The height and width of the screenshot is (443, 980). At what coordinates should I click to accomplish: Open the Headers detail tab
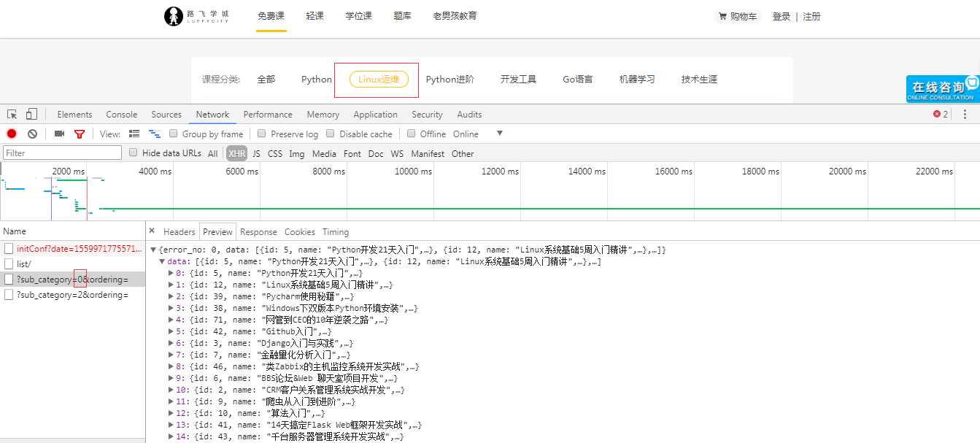click(x=179, y=231)
